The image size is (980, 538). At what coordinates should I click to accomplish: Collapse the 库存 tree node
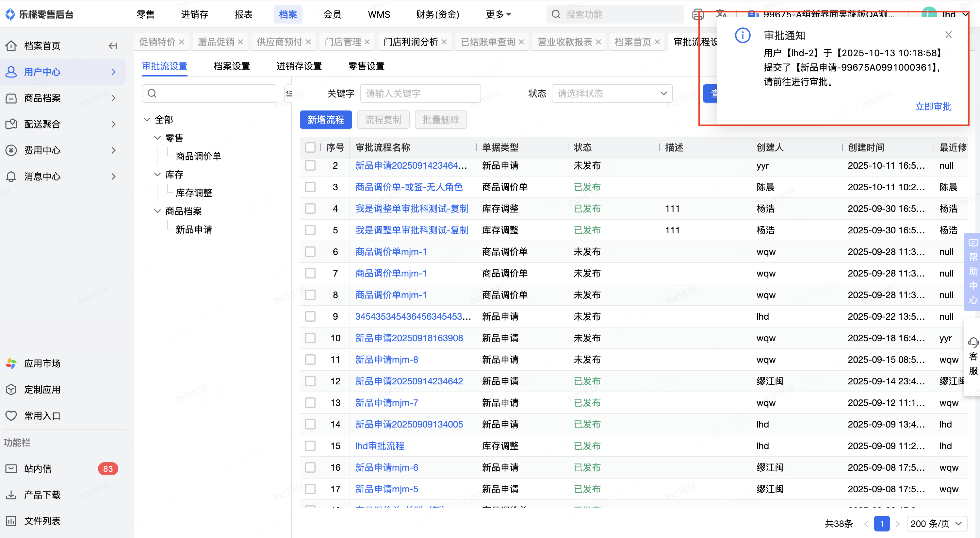[x=157, y=175]
